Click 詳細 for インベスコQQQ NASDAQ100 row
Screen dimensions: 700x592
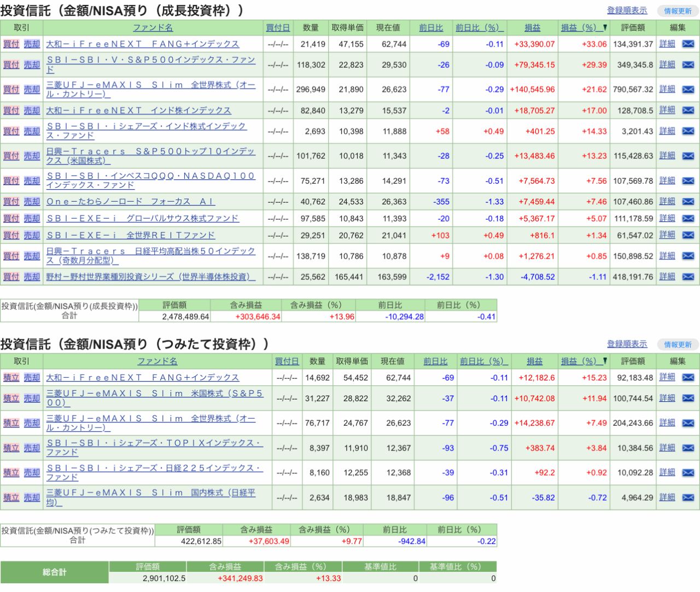pyautogui.click(x=667, y=180)
